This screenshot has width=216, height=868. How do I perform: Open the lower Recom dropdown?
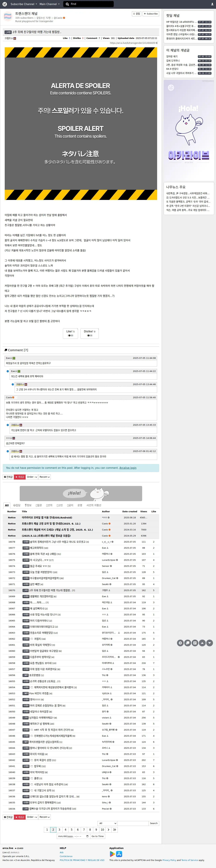(45, 817)
